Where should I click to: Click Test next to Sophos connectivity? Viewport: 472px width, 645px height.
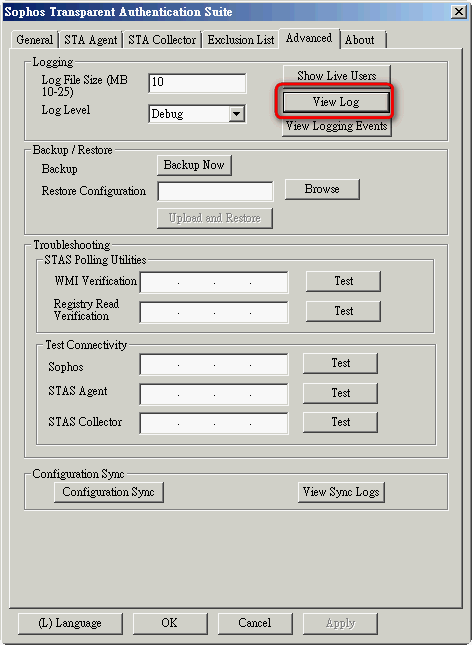[x=340, y=363]
